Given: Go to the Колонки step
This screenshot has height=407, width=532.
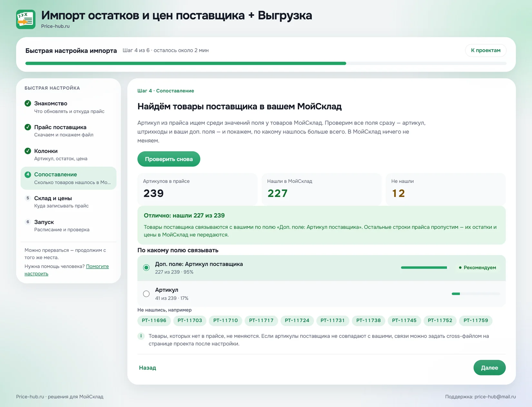Looking at the screenshot, I should (68, 155).
